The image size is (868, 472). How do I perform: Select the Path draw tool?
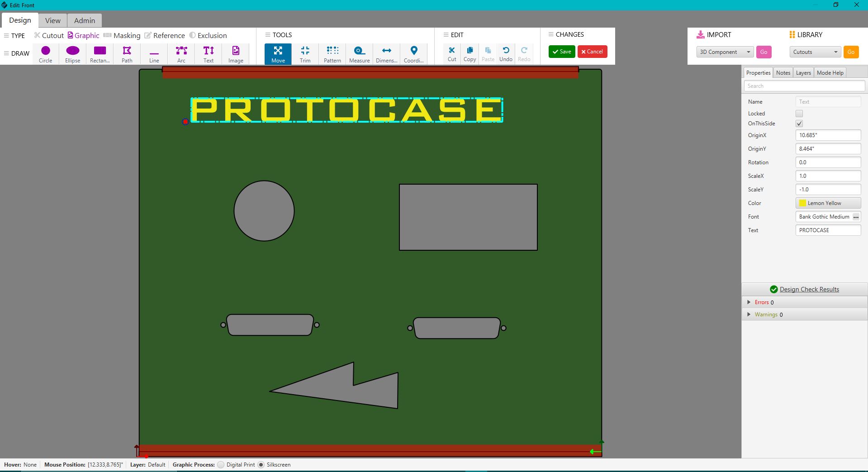(127, 54)
